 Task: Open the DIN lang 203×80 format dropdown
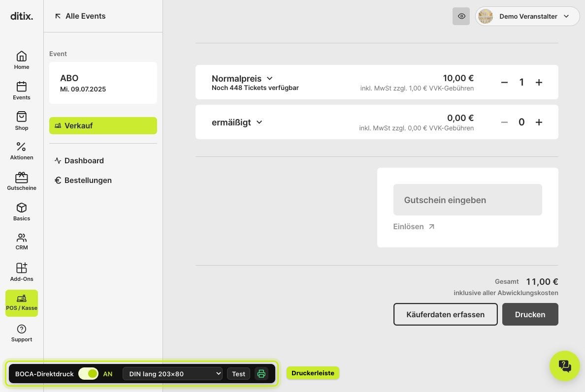[x=173, y=374]
